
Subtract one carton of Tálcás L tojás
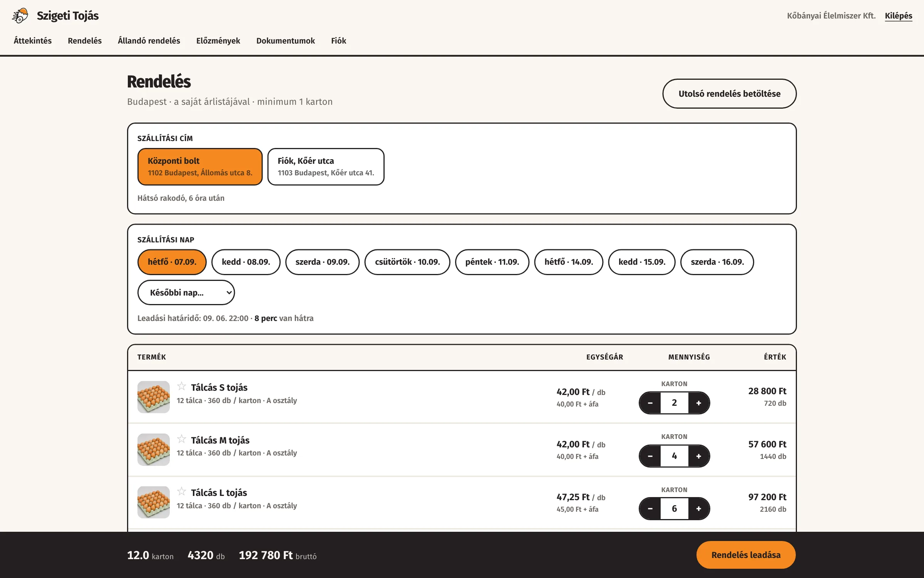pyautogui.click(x=650, y=509)
